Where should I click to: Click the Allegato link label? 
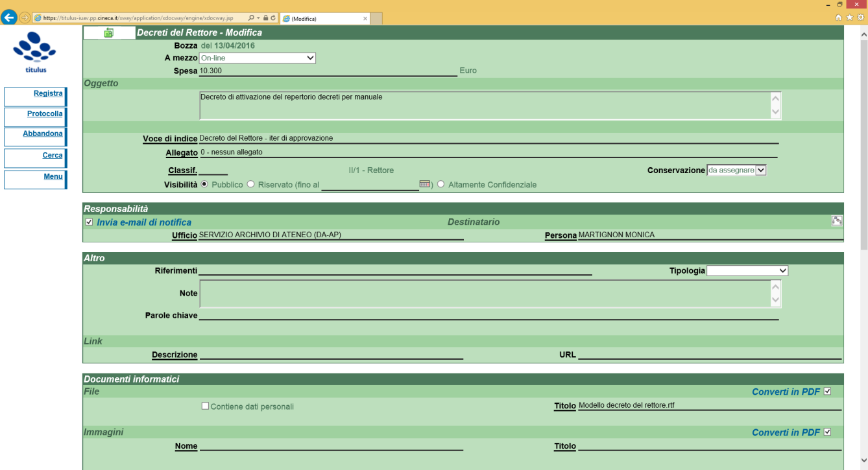182,153
